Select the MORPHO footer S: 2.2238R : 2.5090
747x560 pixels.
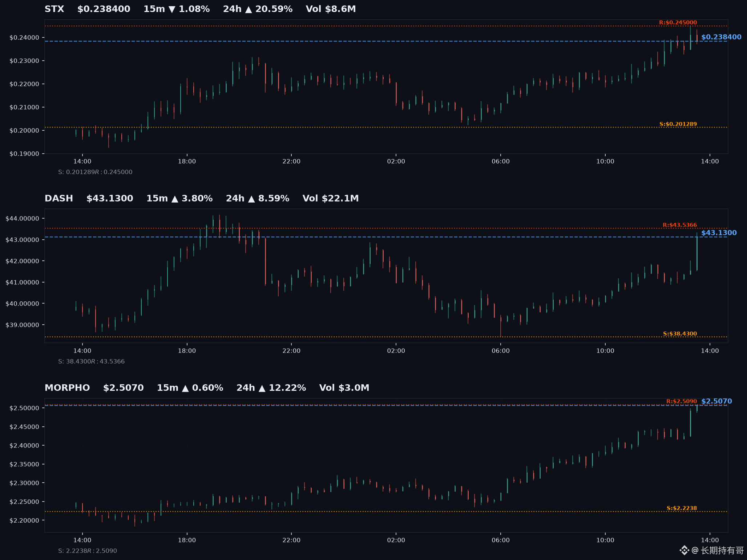coord(88,551)
